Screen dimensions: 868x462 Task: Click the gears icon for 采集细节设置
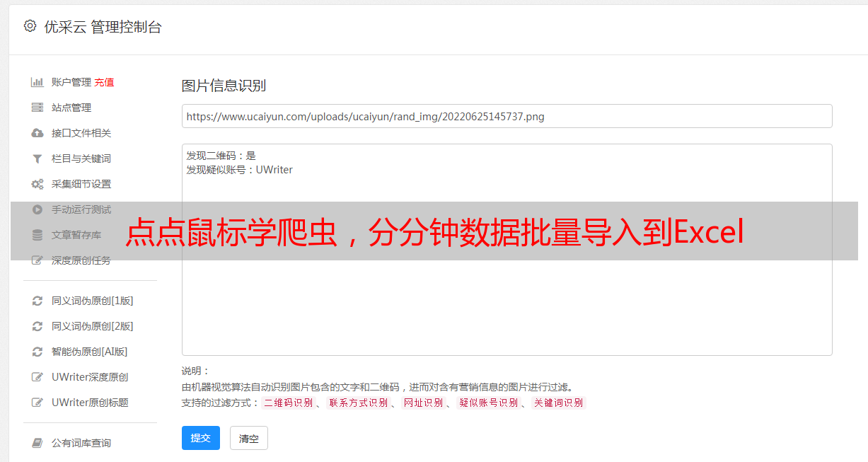37,184
